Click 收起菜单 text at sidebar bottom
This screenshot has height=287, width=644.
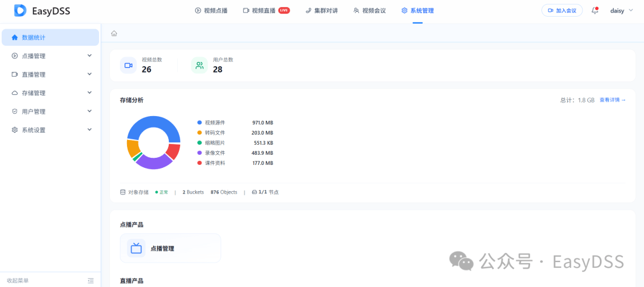(x=18, y=281)
